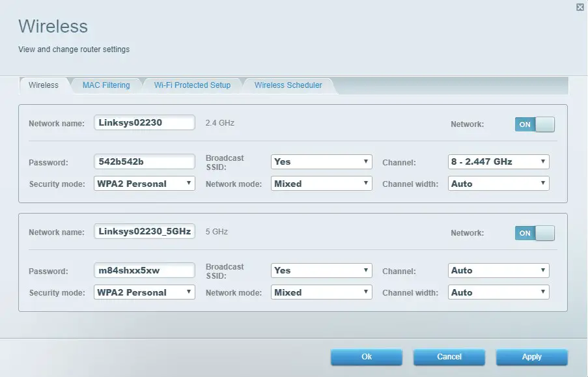Open the MAC Filtering tab
588x377 pixels.
(106, 85)
